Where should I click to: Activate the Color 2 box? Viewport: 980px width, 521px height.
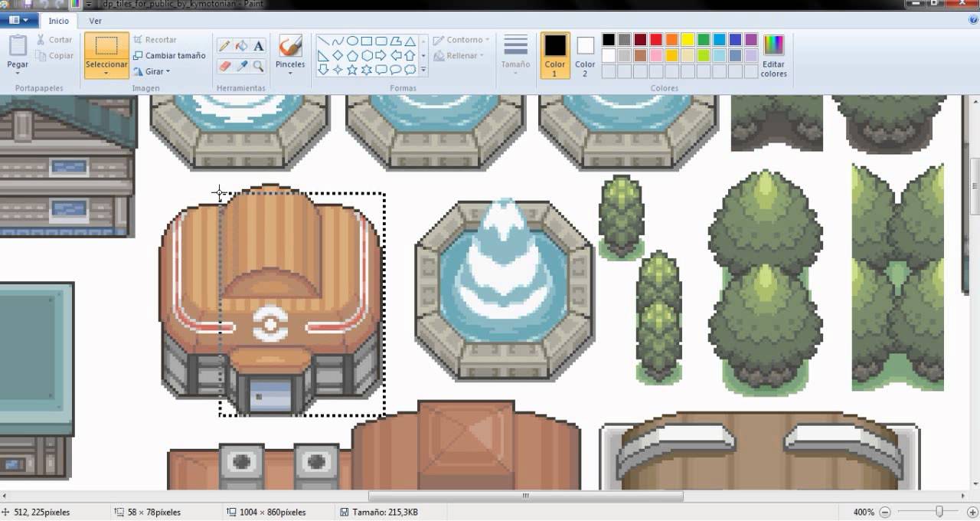point(585,54)
